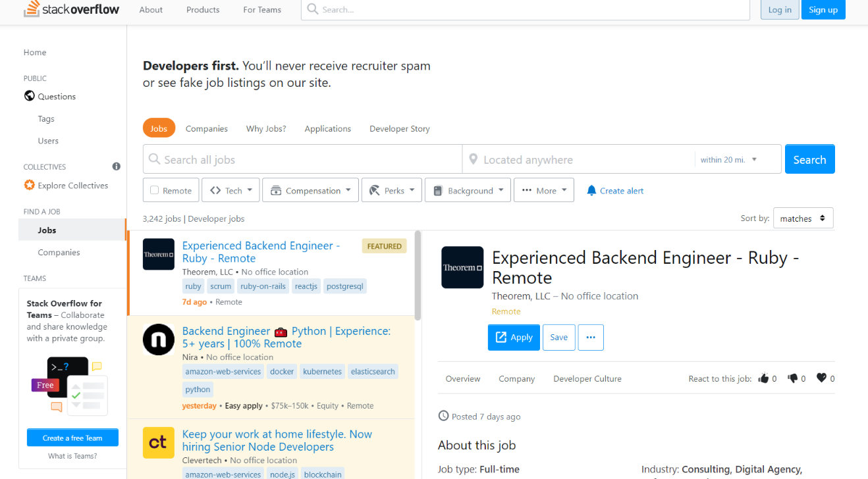Open sidebar Companies under Find a Job
The width and height of the screenshot is (868, 479).
[59, 252]
